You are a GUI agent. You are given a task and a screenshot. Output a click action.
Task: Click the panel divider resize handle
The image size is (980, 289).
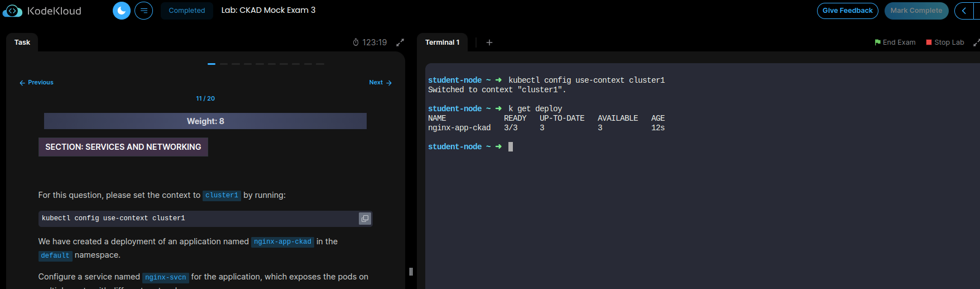point(411,272)
